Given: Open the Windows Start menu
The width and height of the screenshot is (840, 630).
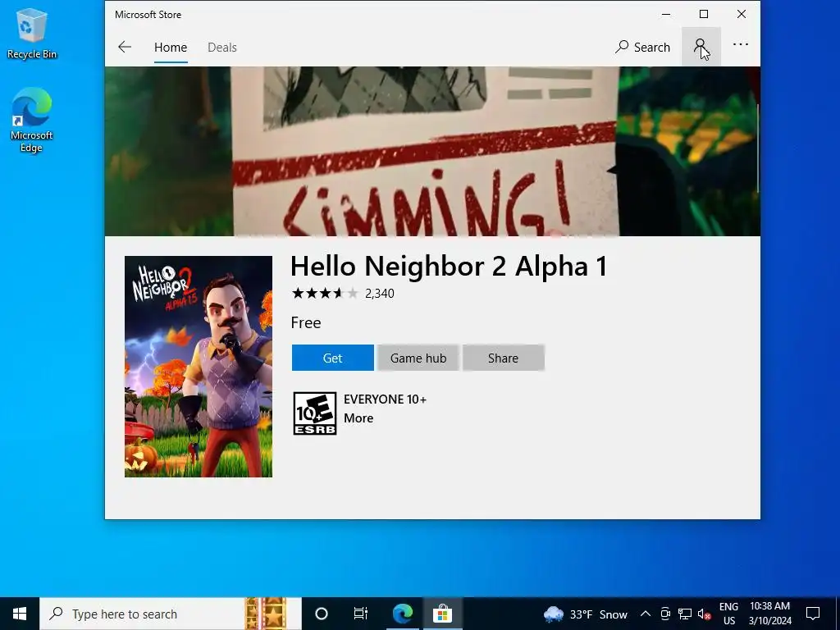Looking at the screenshot, I should pyautogui.click(x=20, y=614).
